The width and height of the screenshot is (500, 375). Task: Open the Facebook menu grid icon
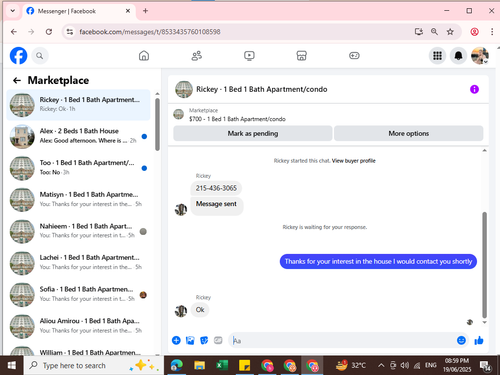[x=437, y=56]
